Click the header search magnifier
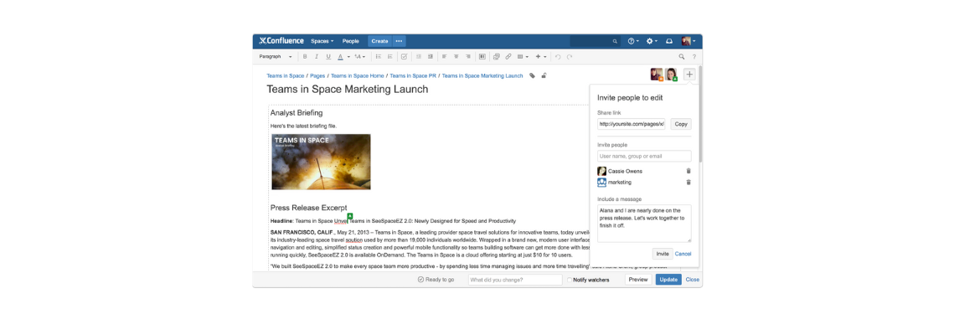 [x=615, y=41]
